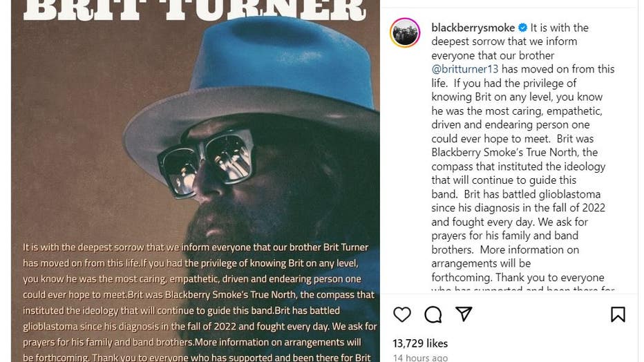The image size is (644, 362).
Task: Click the blue verified badge
Action: tap(523, 28)
